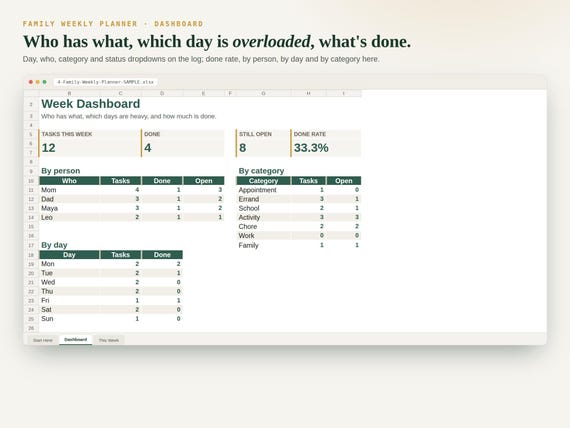Click the Sun row label
The width and height of the screenshot is (570, 428).
click(x=47, y=319)
